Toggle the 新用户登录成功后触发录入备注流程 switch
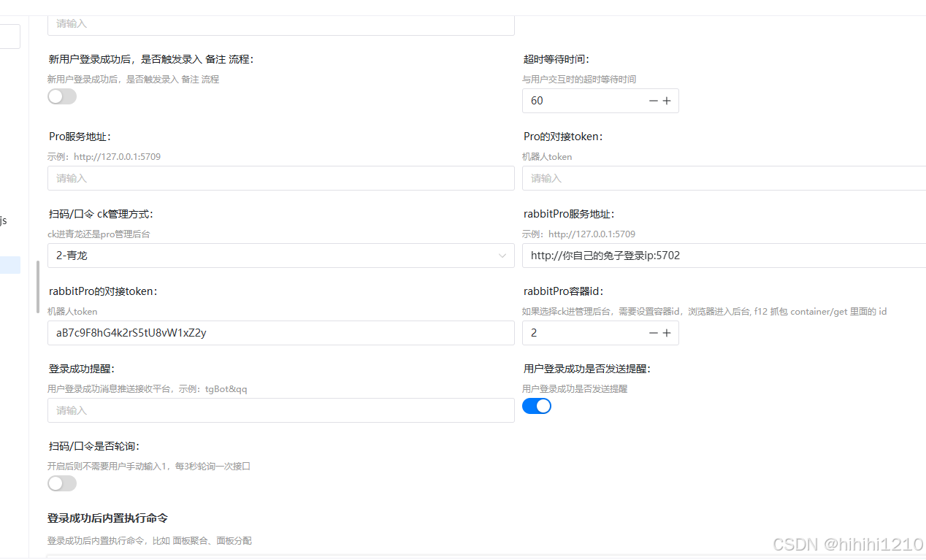Viewport: 926px width, 560px height. (62, 97)
